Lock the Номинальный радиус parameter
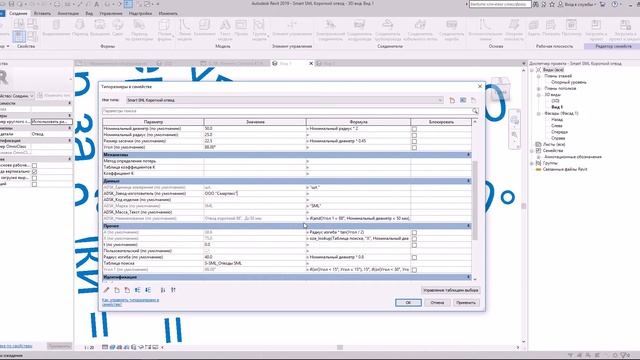The image size is (640, 360). point(414,135)
